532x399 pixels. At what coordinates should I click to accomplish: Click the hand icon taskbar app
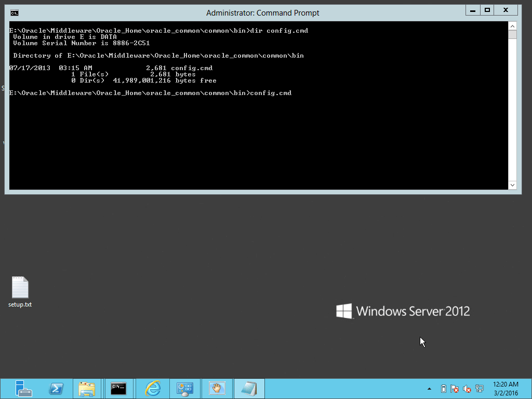click(x=217, y=389)
